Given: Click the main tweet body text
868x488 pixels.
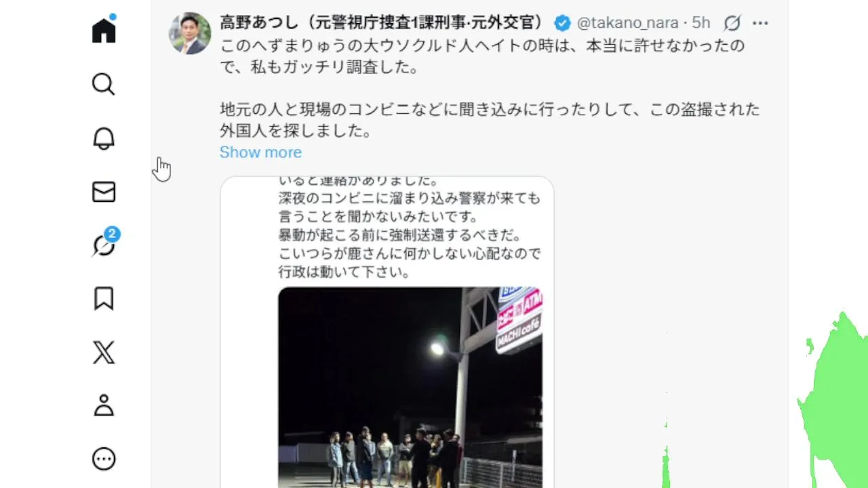Looking at the screenshot, I should 490,88.
